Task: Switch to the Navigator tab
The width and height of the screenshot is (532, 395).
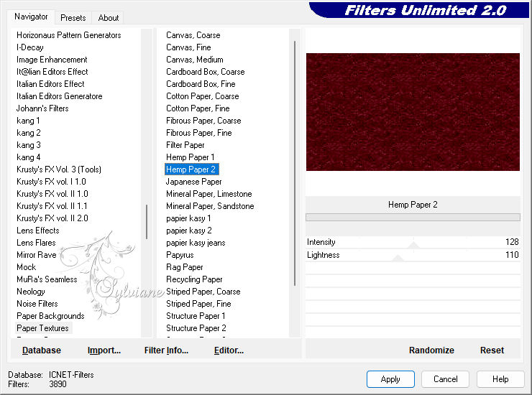Action: (x=31, y=17)
